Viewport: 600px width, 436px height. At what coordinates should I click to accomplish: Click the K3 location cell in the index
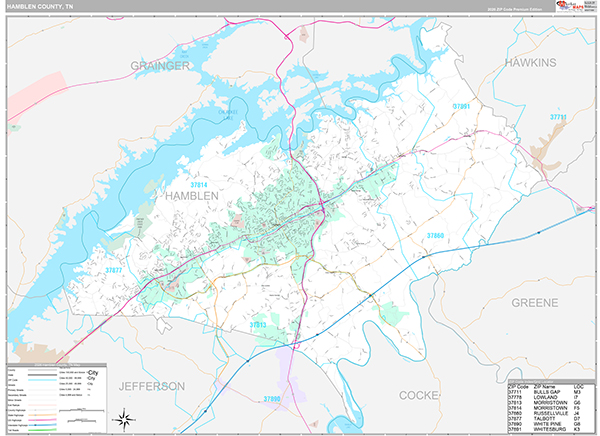coord(577,429)
